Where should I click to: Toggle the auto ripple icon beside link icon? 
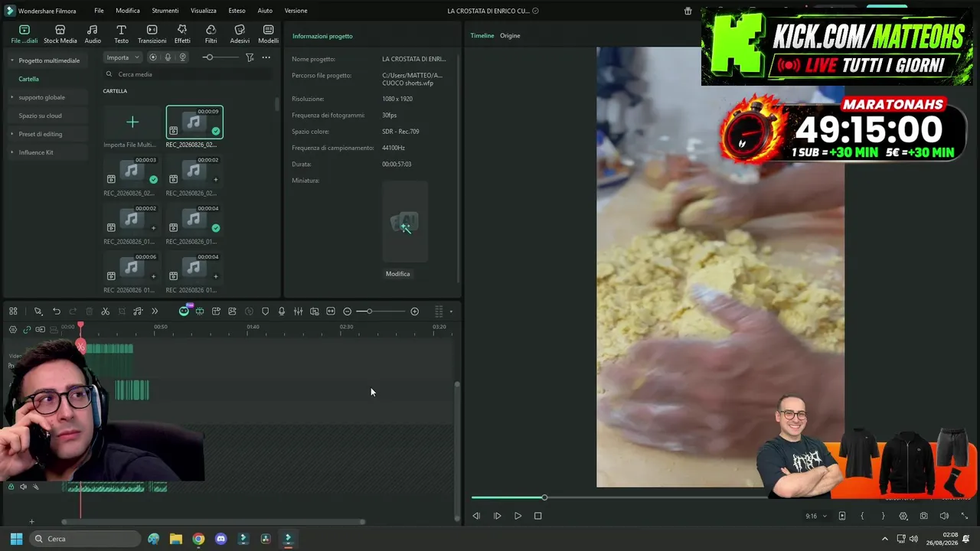click(40, 330)
